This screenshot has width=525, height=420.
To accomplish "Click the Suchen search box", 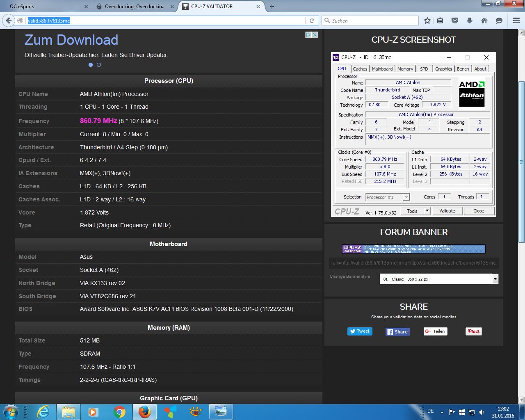I will [370, 21].
